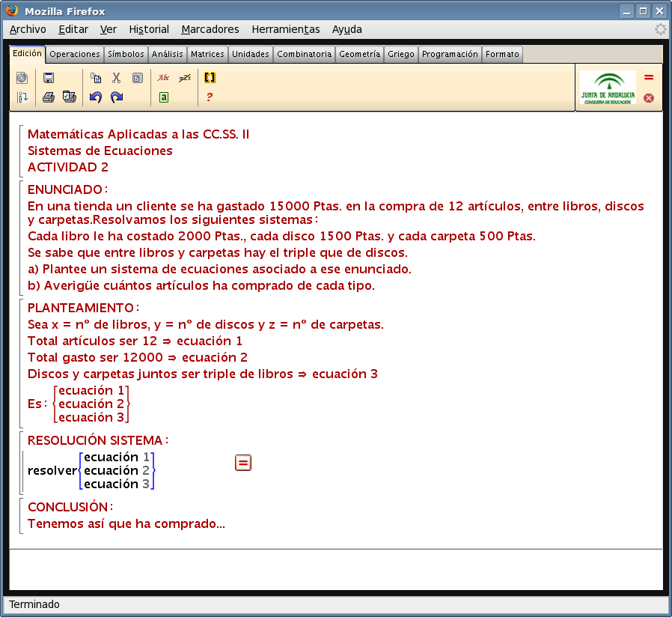This screenshot has width=672, height=617.
Task: Open the Historial menu
Action: pyautogui.click(x=149, y=29)
